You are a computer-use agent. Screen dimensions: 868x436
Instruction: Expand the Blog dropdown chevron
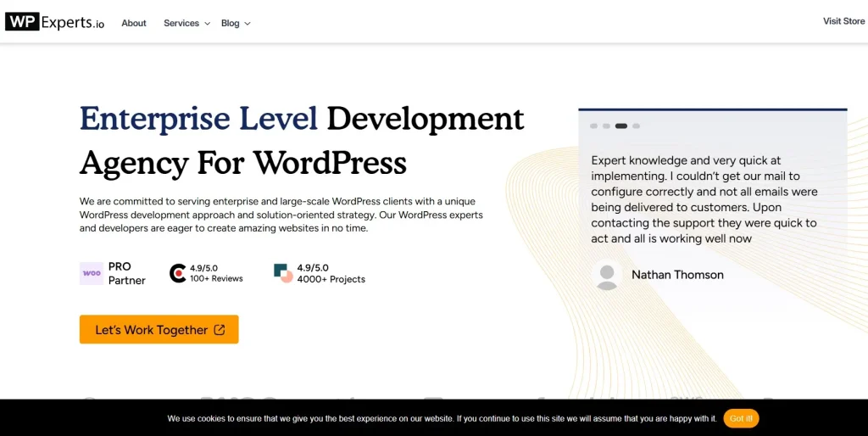(248, 24)
